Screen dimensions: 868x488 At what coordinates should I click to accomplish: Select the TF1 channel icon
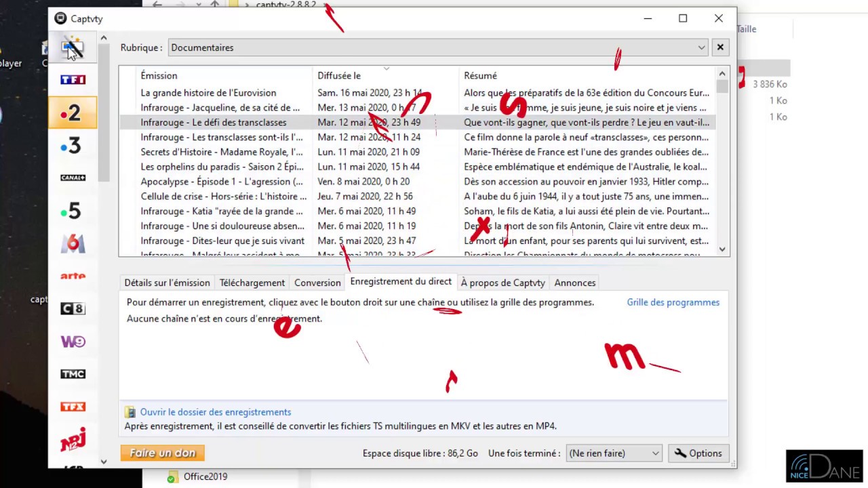point(73,79)
